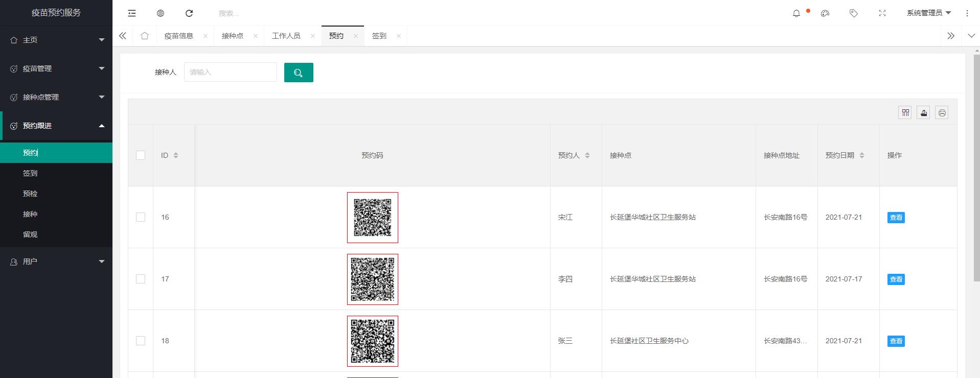
Task: Click the table export icon
Action: 924,113
